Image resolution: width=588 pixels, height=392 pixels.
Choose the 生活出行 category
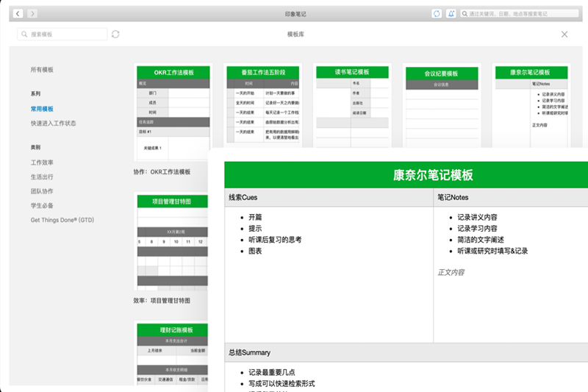42,177
